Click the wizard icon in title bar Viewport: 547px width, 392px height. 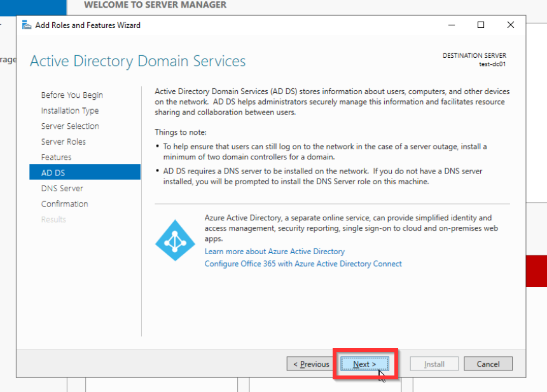coord(27,25)
